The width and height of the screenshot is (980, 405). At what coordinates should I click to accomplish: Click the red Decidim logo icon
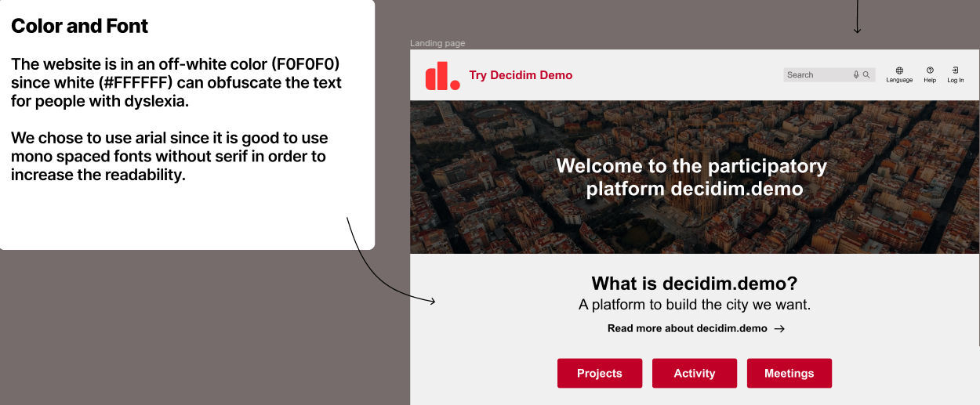click(x=442, y=76)
